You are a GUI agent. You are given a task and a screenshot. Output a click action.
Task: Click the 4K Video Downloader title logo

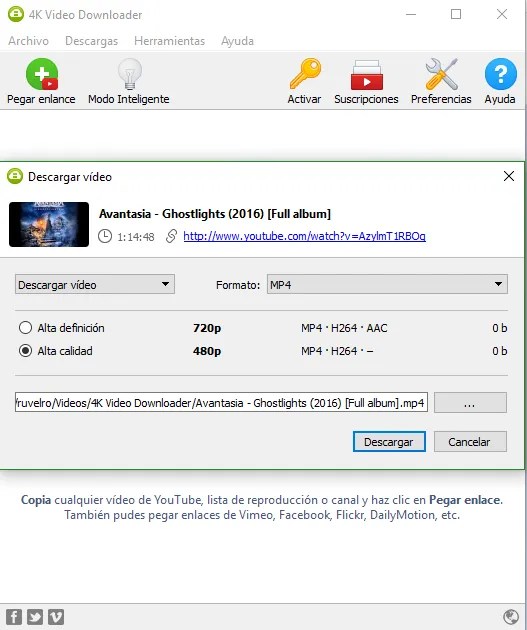[16, 14]
